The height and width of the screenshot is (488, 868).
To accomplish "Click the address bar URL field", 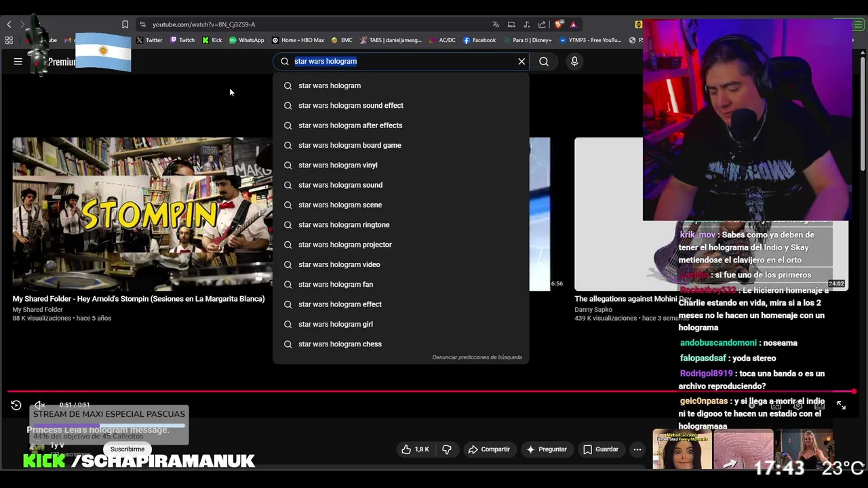I will click(312, 24).
